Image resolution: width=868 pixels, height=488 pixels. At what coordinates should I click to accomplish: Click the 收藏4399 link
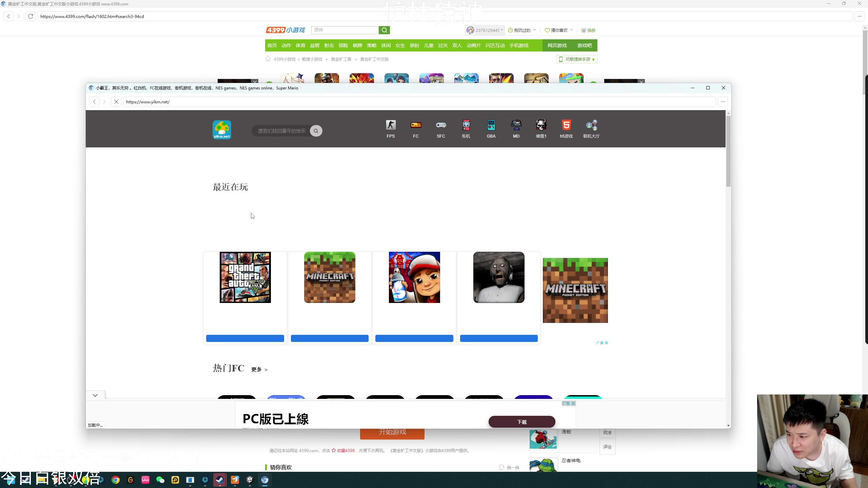(343, 450)
